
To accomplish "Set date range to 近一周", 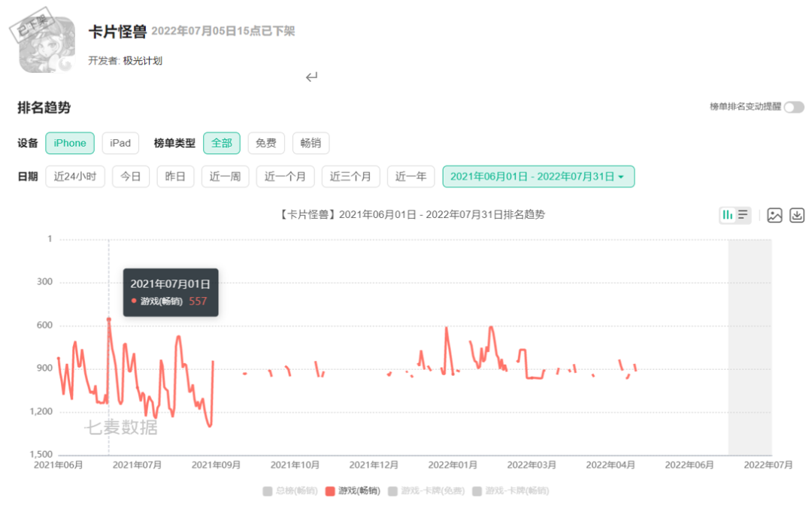I will (226, 177).
